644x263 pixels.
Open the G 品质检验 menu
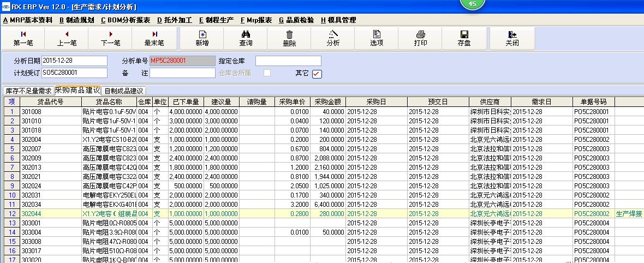[296, 20]
